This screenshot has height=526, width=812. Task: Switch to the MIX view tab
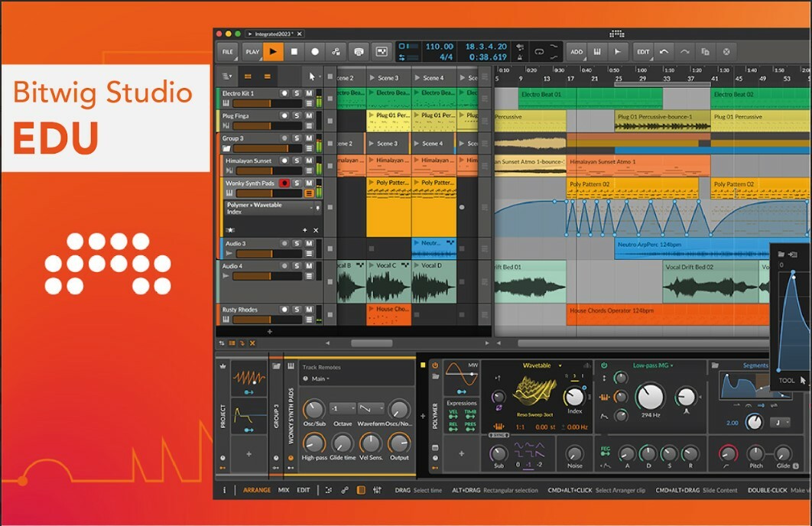click(x=284, y=490)
